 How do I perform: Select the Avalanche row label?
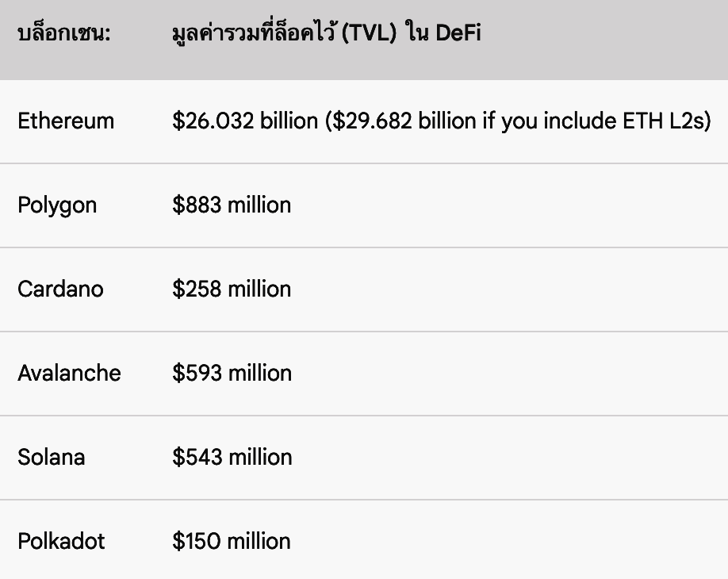pyautogui.click(x=69, y=373)
